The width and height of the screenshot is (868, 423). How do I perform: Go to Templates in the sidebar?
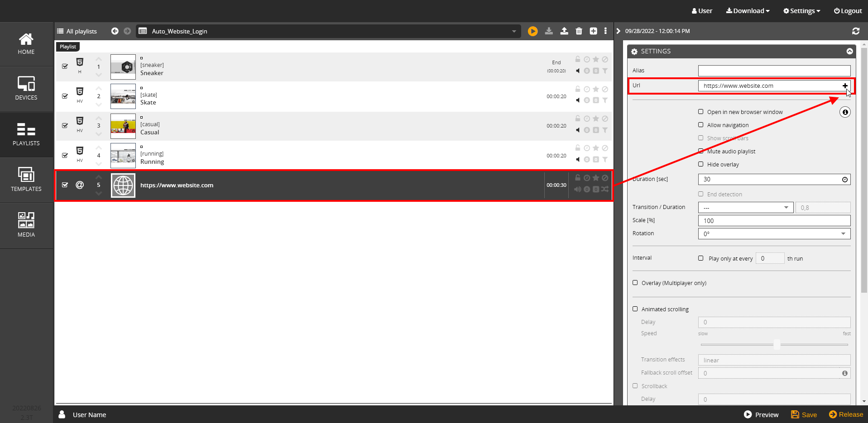(x=26, y=180)
